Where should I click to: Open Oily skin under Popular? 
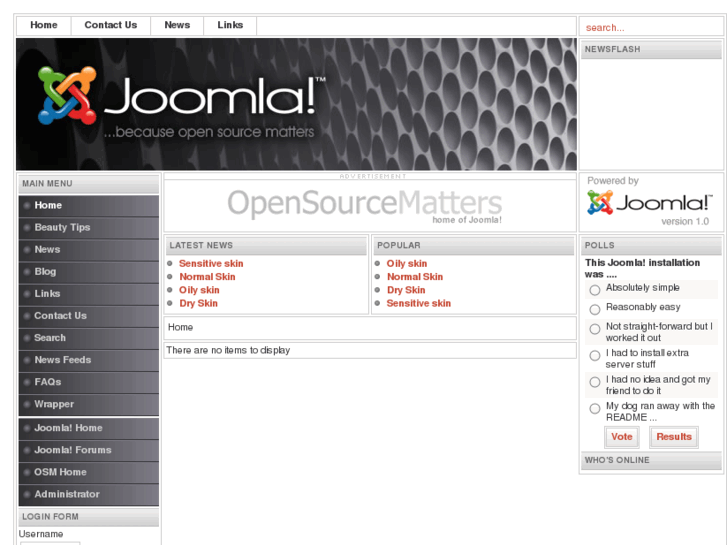tap(407, 263)
